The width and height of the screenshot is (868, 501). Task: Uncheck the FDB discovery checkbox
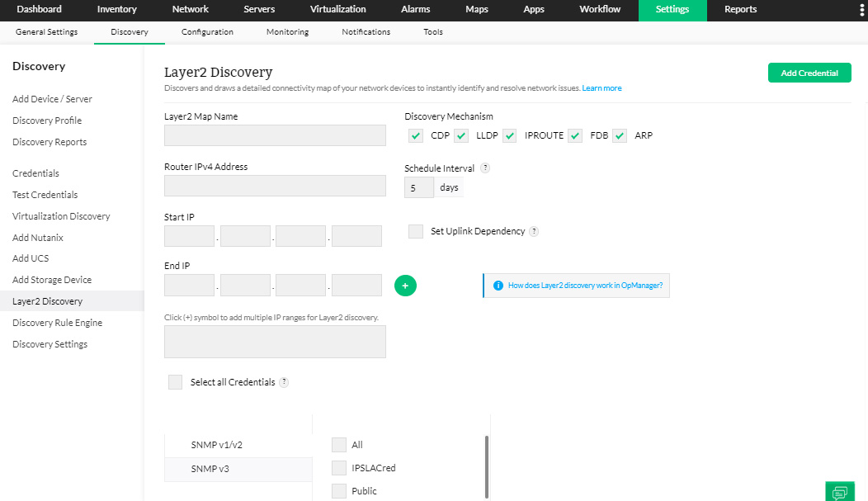[575, 135]
